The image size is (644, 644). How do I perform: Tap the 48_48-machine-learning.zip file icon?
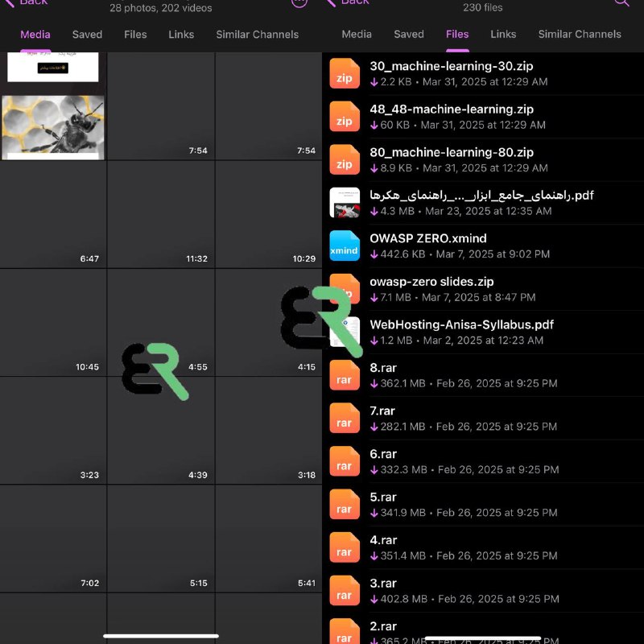[x=345, y=117]
